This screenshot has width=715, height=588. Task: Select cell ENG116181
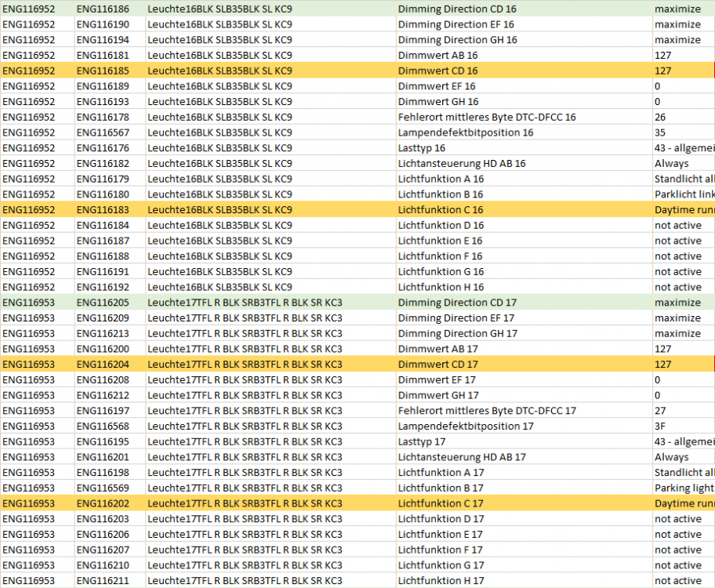pos(110,56)
